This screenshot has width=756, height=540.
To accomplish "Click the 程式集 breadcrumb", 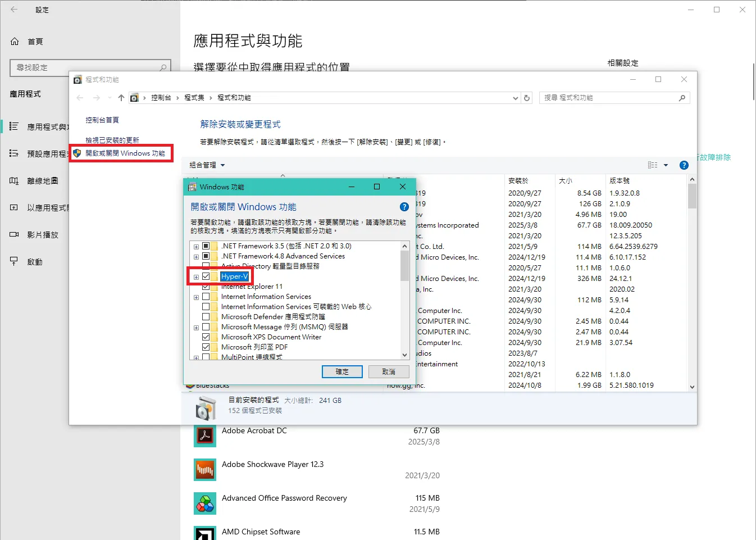I will [x=194, y=98].
